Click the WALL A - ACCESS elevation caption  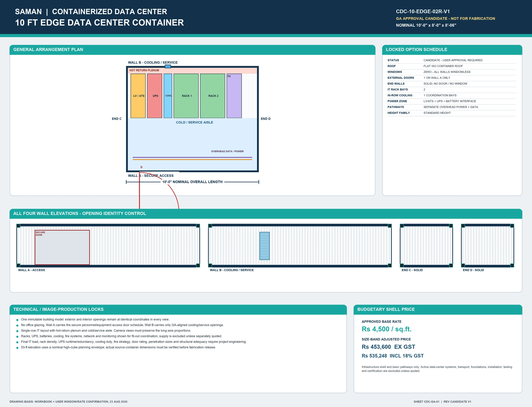[31, 270]
